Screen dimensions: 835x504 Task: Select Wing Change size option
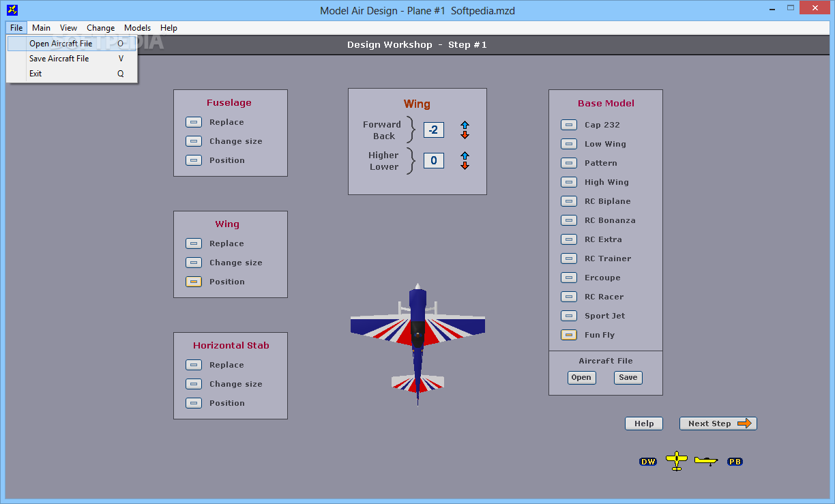[x=194, y=263]
